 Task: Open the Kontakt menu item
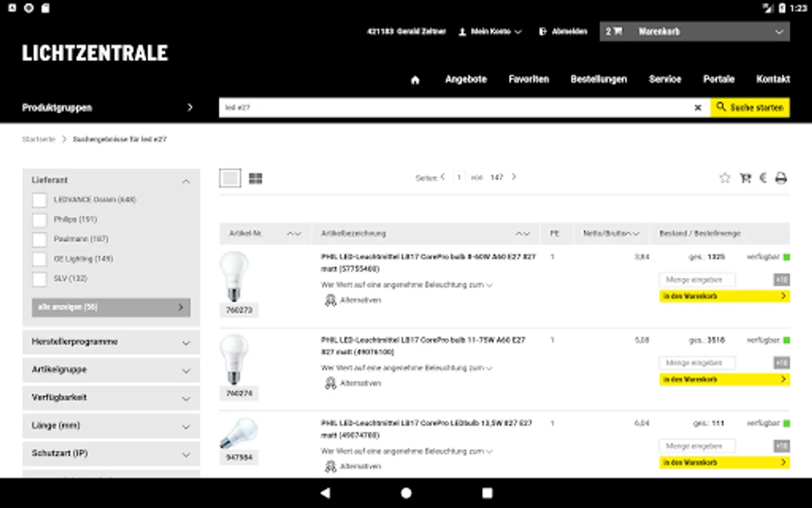point(773,80)
